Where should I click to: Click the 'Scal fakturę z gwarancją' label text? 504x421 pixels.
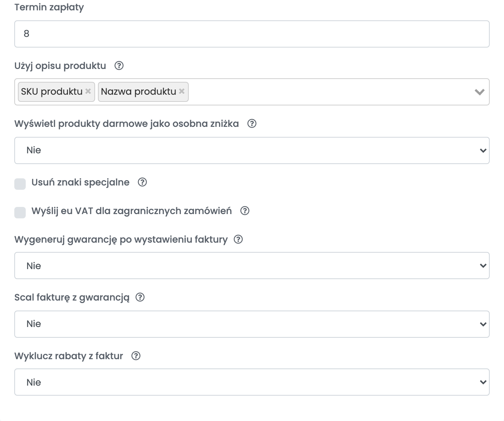point(72,298)
